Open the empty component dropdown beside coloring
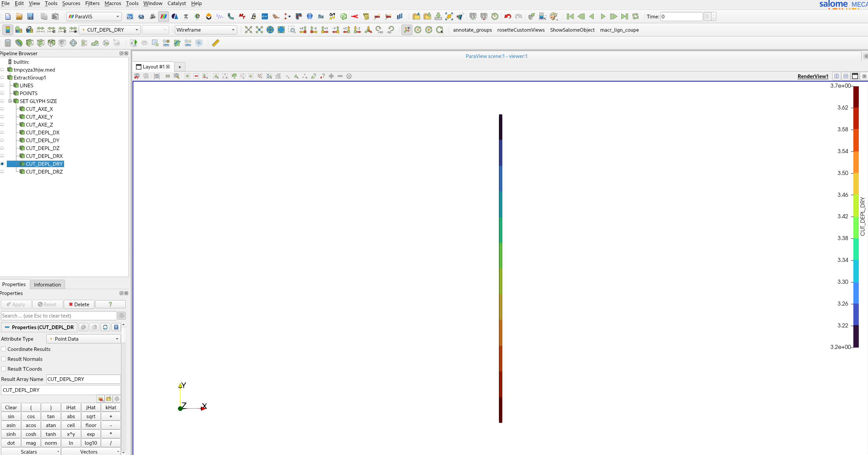This screenshot has height=455, width=868. click(x=155, y=30)
